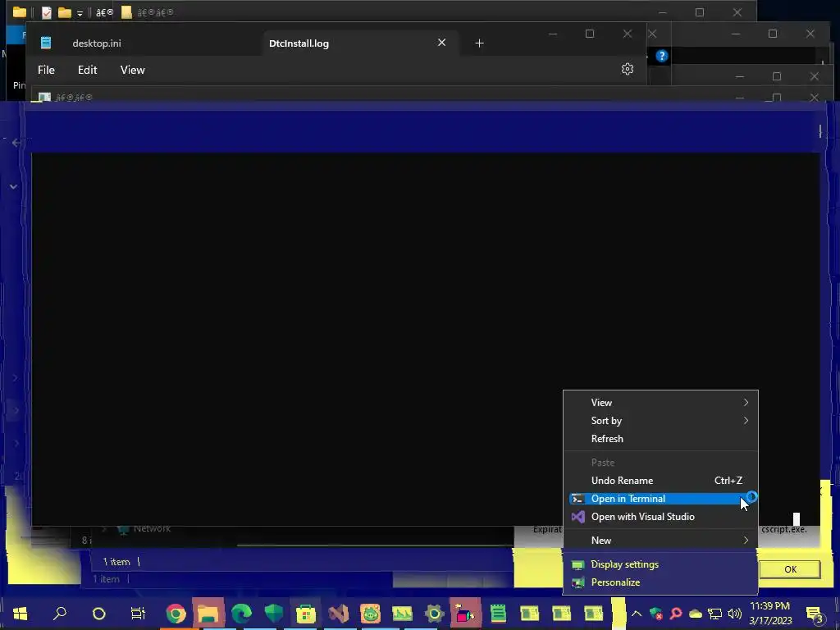Viewport: 840px width, 630px height.
Task: Open the notification center icon
Action: (x=815, y=614)
